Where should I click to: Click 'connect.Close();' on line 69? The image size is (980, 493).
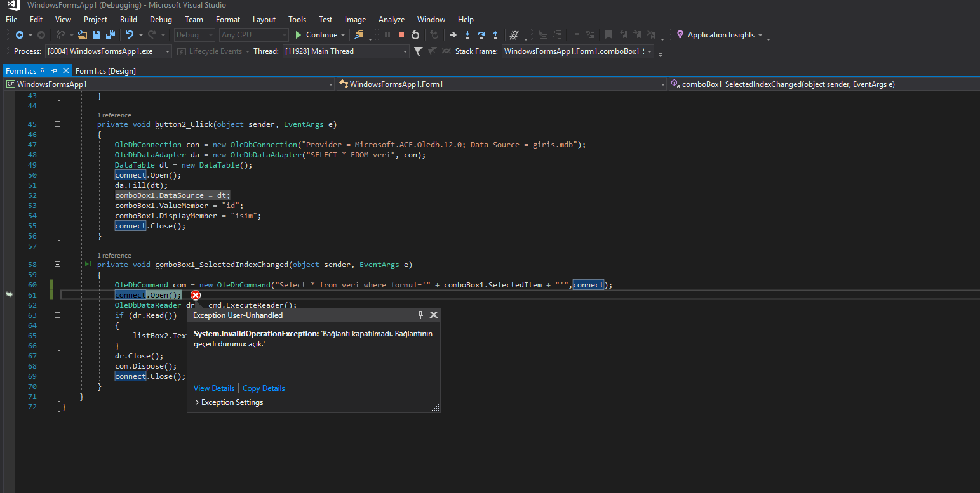pyautogui.click(x=151, y=376)
